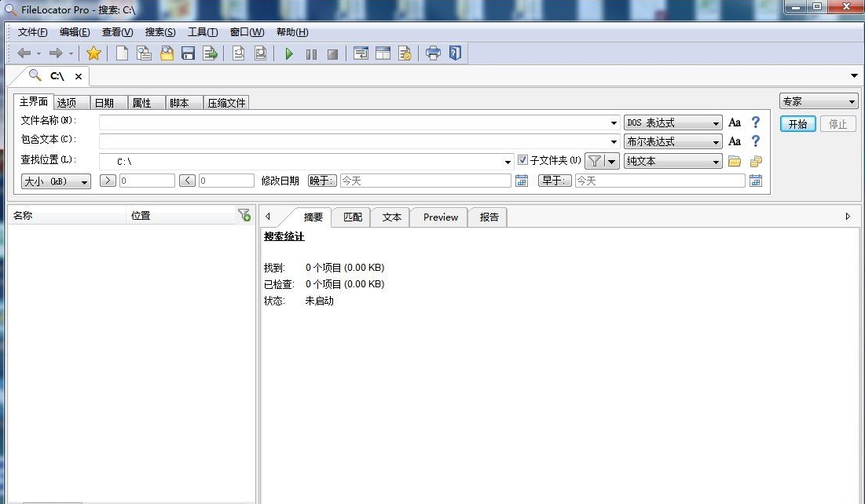Save the current search with the disk icon

click(x=187, y=53)
